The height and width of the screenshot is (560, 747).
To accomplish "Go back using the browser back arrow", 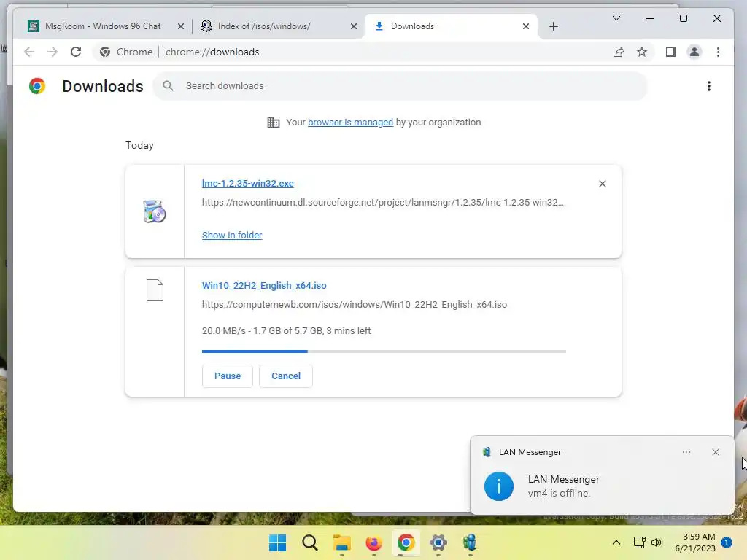I will click(x=29, y=52).
